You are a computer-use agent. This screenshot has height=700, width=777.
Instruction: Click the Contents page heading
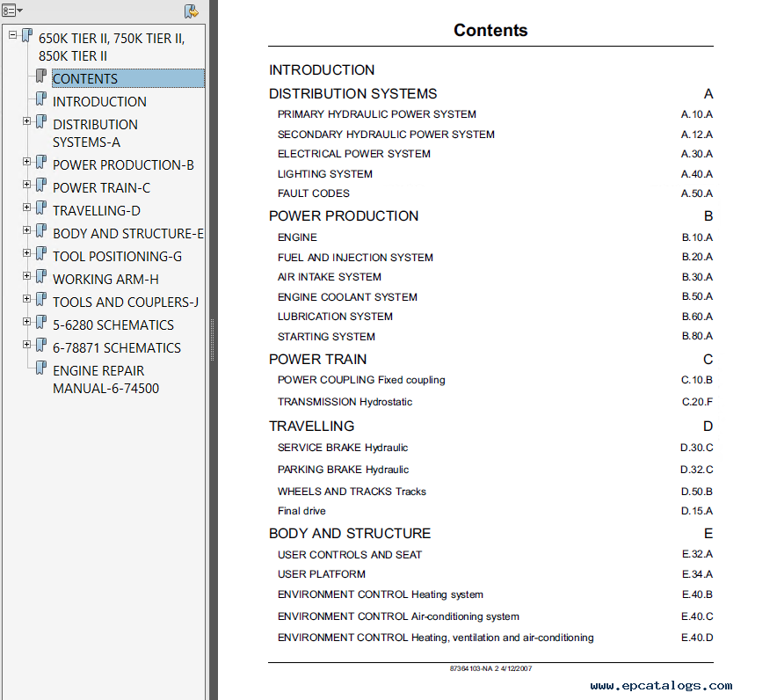click(x=490, y=30)
